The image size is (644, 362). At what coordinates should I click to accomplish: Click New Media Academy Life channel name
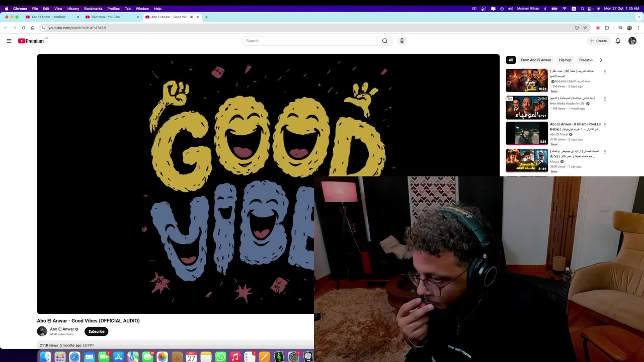567,104
